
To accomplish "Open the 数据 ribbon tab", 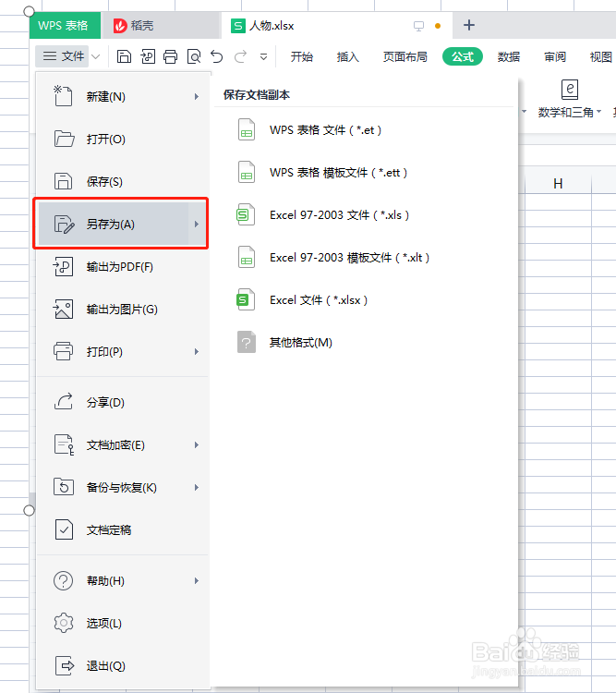I will click(x=509, y=56).
